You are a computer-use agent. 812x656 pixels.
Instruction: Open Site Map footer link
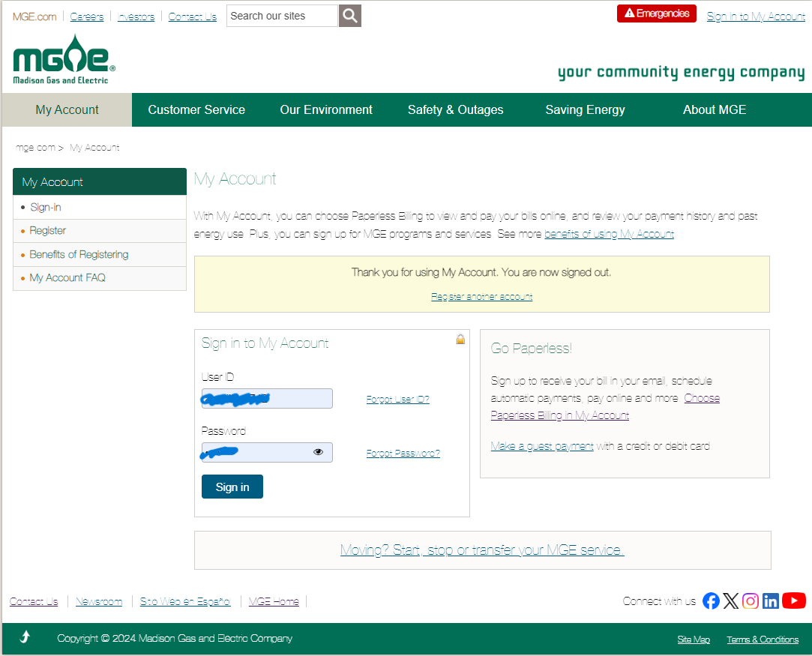click(694, 640)
